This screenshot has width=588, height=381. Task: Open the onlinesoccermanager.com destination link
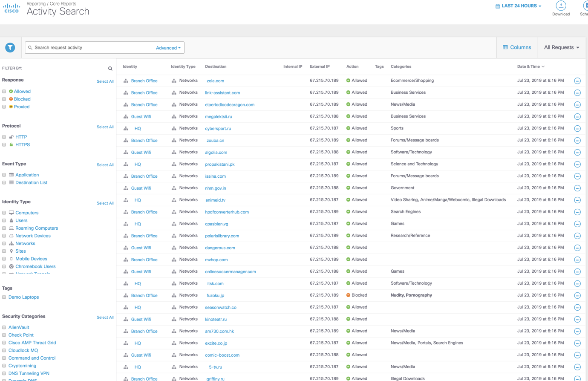pos(231,271)
